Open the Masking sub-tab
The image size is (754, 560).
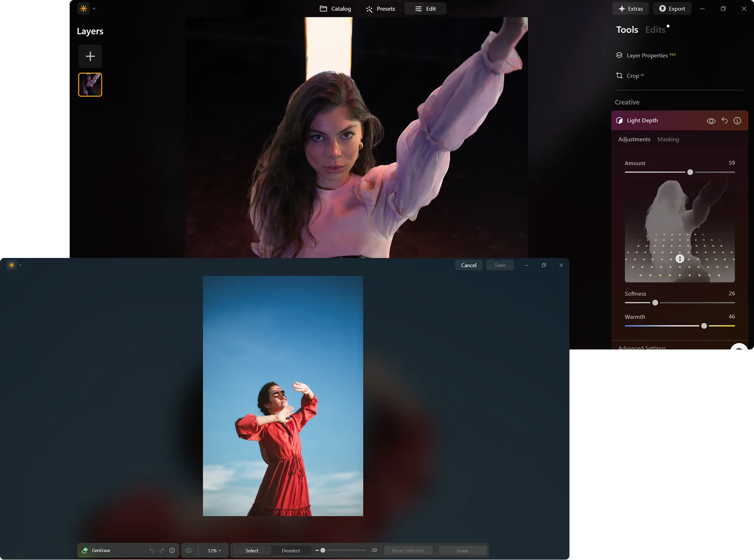pos(668,139)
